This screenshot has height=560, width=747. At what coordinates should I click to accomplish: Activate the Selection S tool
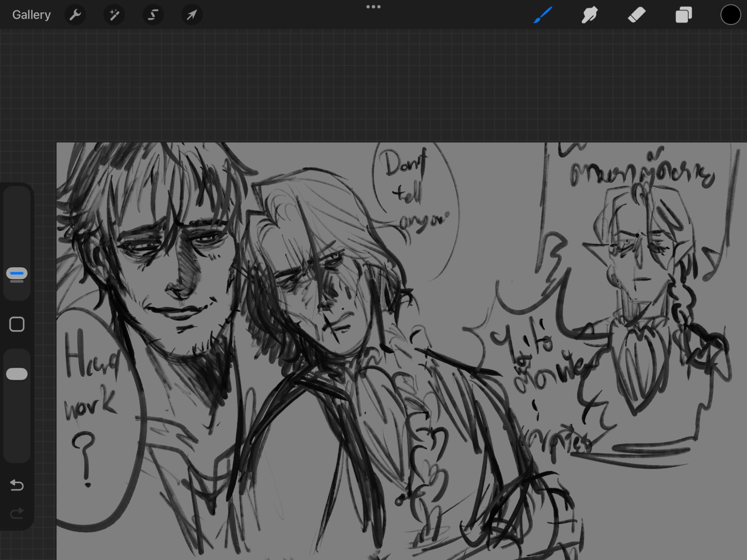[x=153, y=15]
